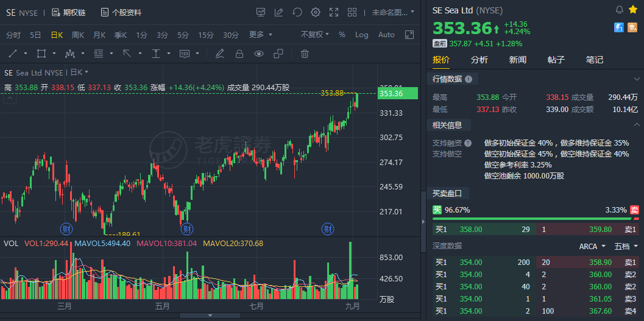The image size is (644, 321).
Task: Open the 五档 depth levels dropdown
Action: 626,246
